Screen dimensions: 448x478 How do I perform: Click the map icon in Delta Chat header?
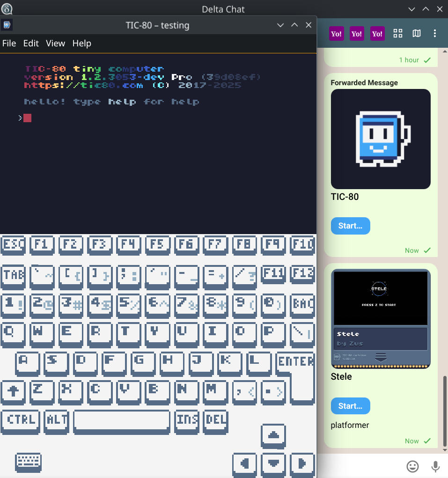click(x=416, y=33)
